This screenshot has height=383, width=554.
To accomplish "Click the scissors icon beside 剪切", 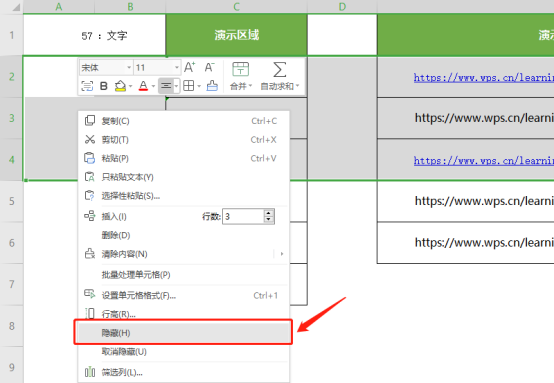I will pyautogui.click(x=90, y=139).
